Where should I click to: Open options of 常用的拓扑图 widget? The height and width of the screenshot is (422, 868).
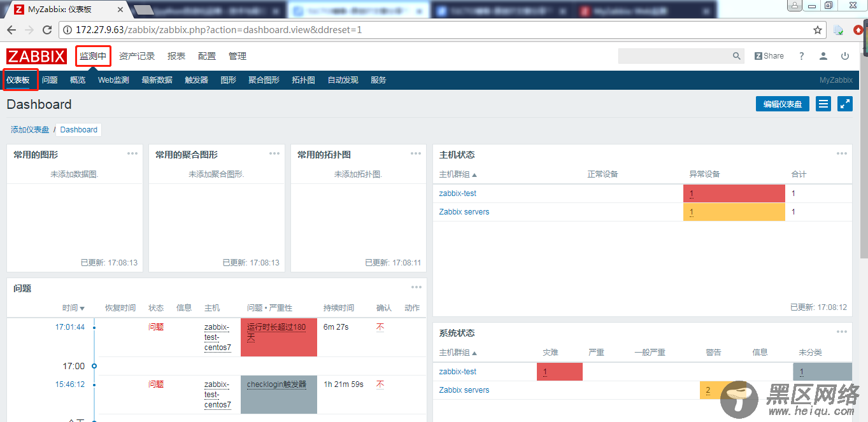[416, 153]
